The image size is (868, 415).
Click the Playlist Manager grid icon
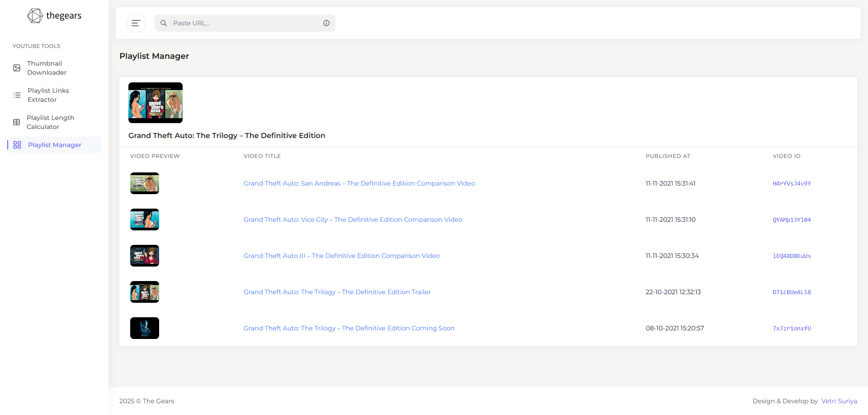(17, 145)
